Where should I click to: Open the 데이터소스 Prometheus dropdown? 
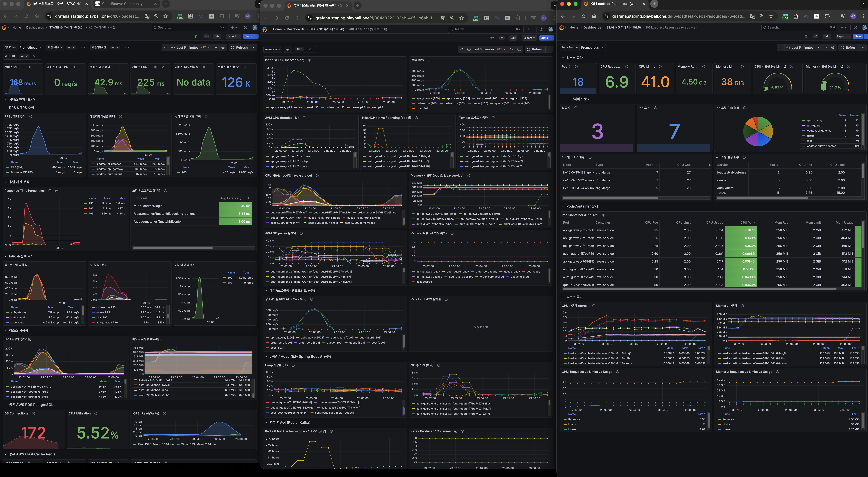pos(30,47)
